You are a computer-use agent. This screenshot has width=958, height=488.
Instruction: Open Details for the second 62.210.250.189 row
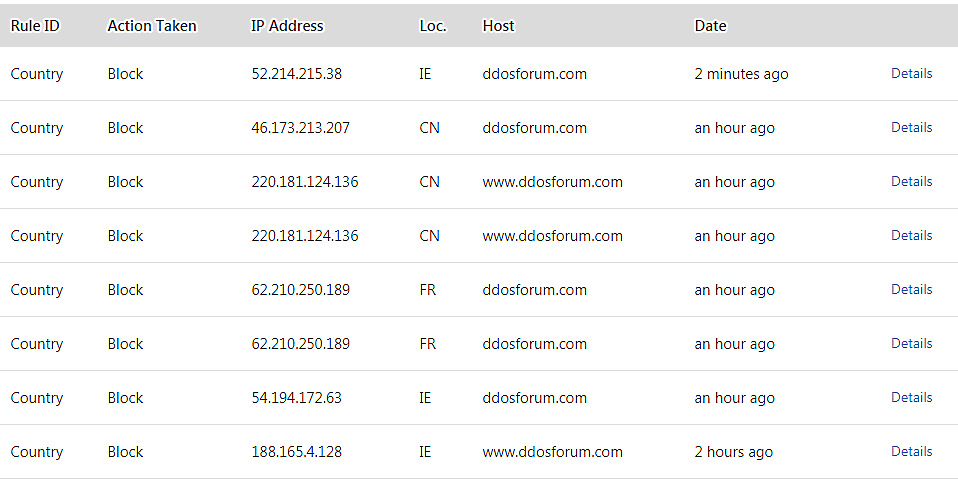[911, 343]
